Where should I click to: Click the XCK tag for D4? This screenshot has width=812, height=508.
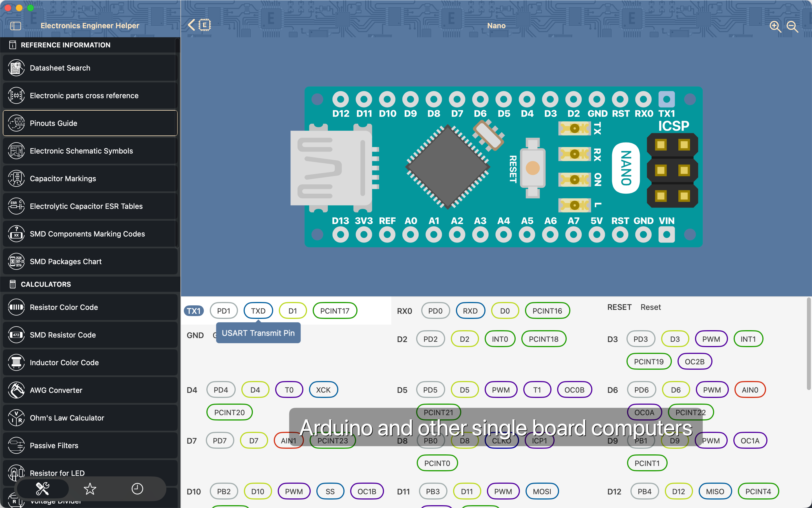[323, 390]
